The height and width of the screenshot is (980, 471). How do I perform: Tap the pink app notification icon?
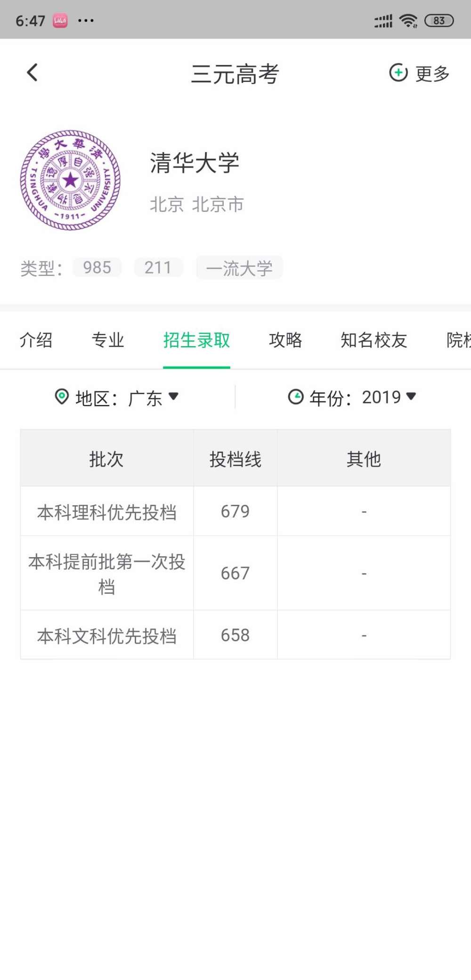point(60,21)
